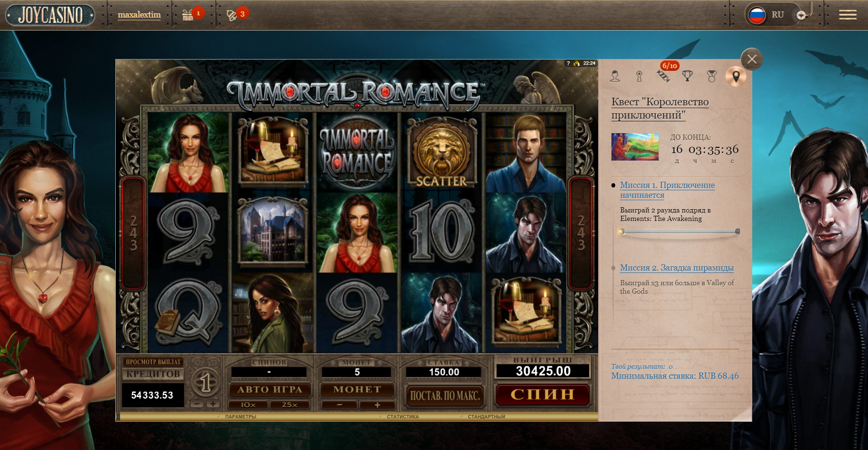Click the Immortal Romance wild symbol on reels
Screen dimensions: 868x450
[x=357, y=153]
